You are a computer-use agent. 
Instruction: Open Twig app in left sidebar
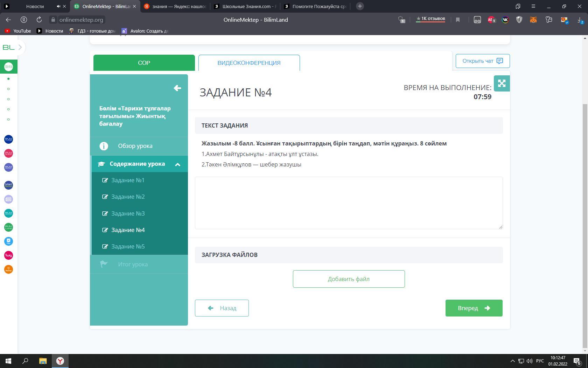[x=8, y=255]
